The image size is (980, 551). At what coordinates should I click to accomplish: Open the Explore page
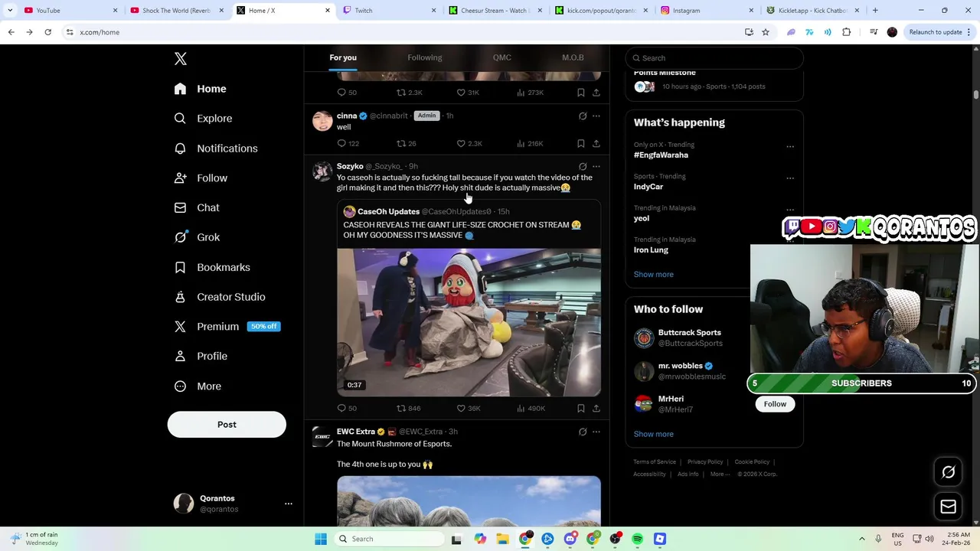pyautogui.click(x=203, y=119)
